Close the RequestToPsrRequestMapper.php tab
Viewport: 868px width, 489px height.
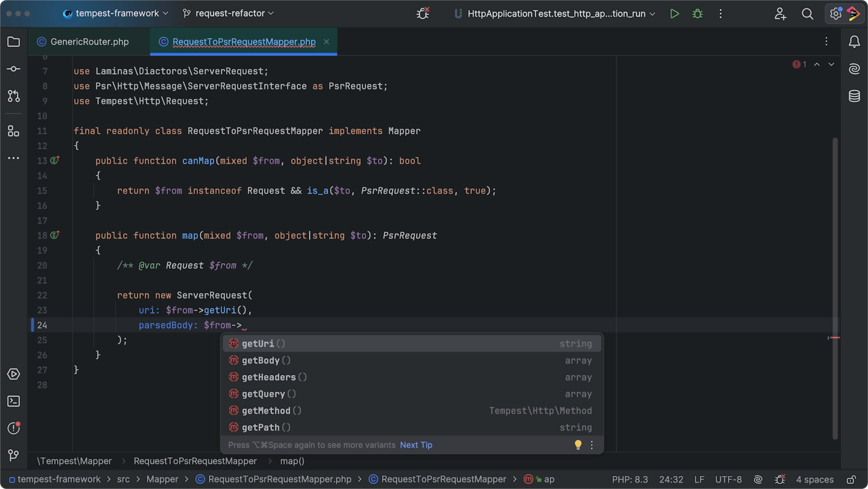click(x=326, y=41)
